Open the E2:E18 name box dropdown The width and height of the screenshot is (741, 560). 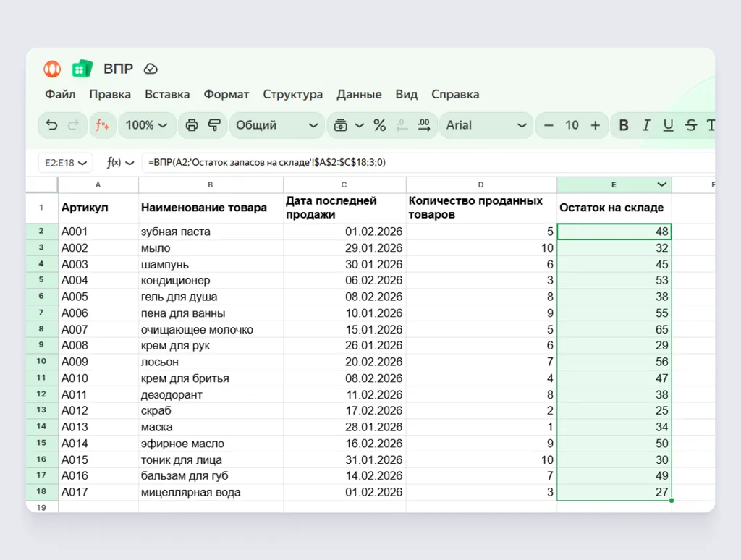point(66,163)
